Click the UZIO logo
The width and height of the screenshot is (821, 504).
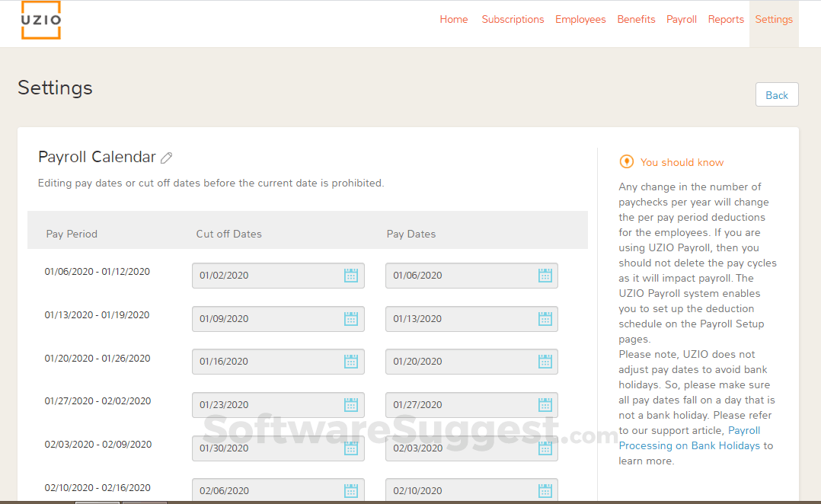(41, 20)
